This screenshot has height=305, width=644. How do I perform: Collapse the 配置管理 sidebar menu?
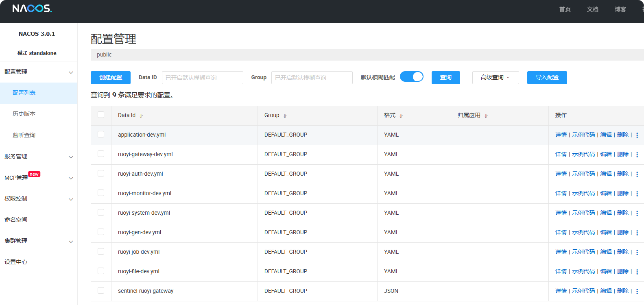tap(39, 72)
